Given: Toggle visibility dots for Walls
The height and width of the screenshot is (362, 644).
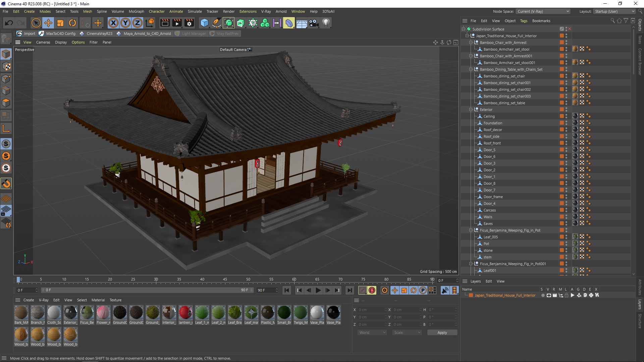Looking at the screenshot, I should coord(567,217).
